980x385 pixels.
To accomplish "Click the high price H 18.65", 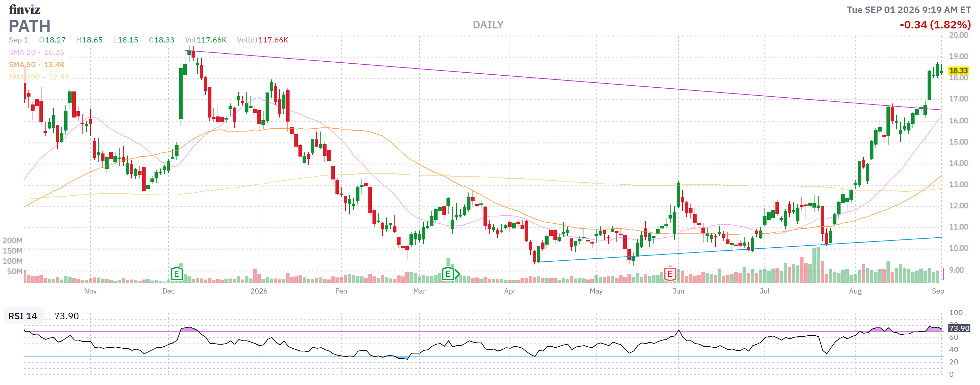I will 89,40.
